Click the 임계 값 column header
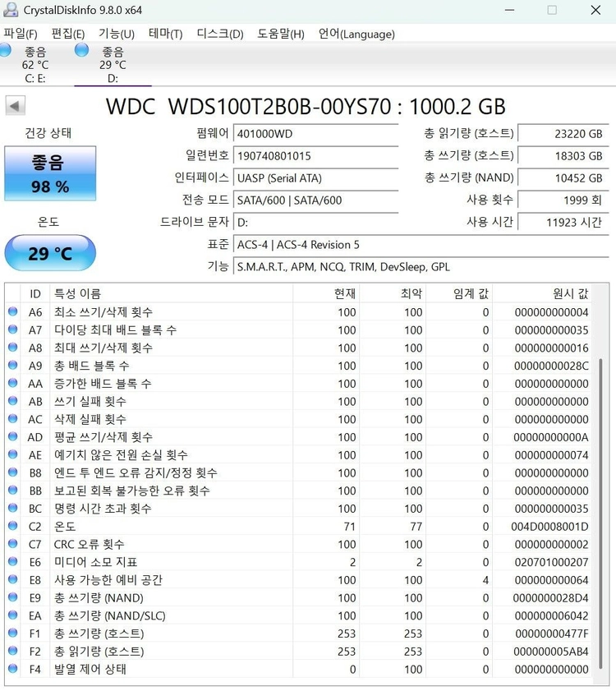 click(x=460, y=293)
